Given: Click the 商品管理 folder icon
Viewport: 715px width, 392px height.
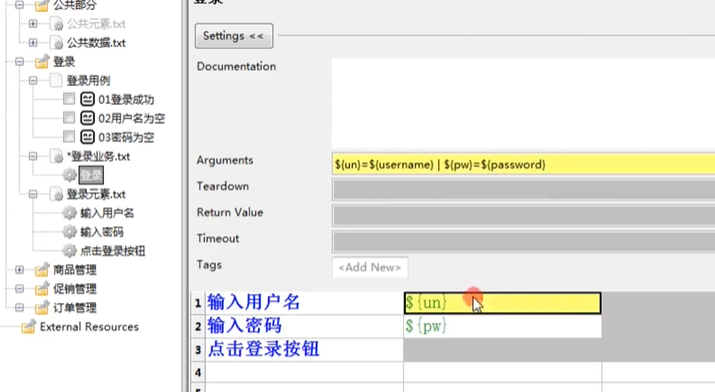Looking at the screenshot, I should click(x=42, y=269).
